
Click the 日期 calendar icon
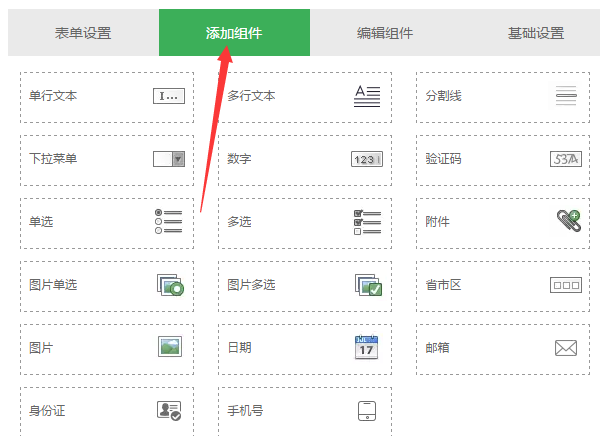click(x=367, y=347)
